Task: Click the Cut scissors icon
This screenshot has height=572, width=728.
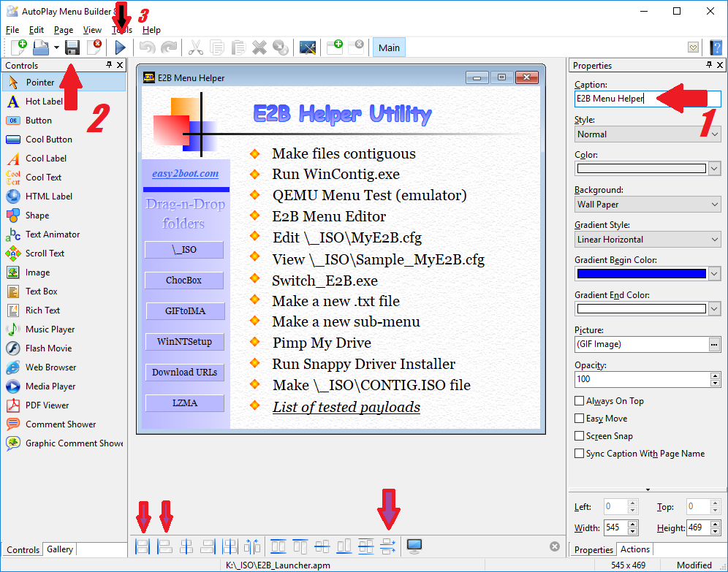Action: point(195,47)
